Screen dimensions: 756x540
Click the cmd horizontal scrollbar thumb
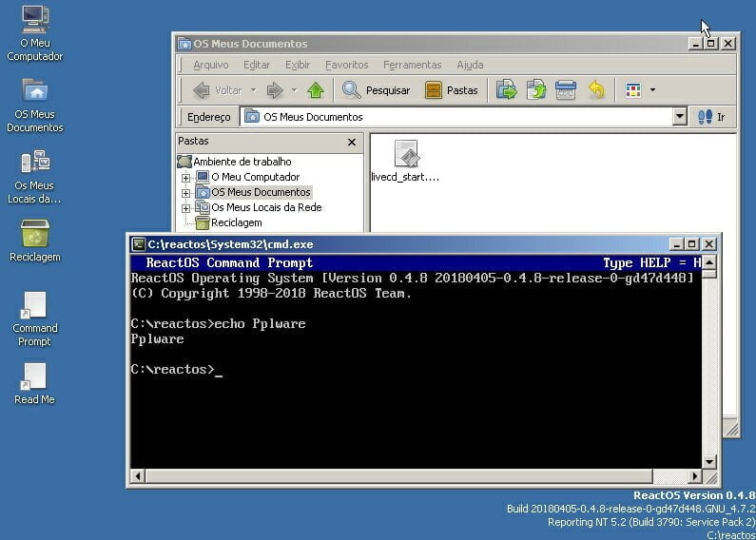[x=398, y=476]
